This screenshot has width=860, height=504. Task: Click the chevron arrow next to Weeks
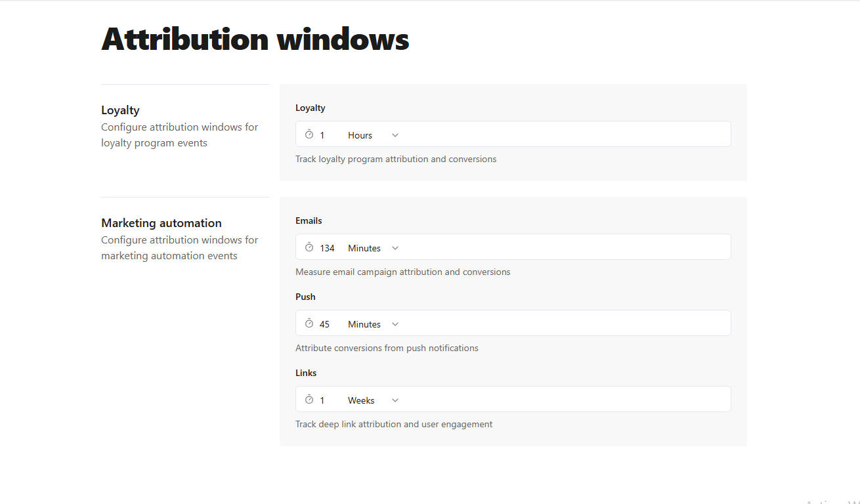click(x=395, y=400)
